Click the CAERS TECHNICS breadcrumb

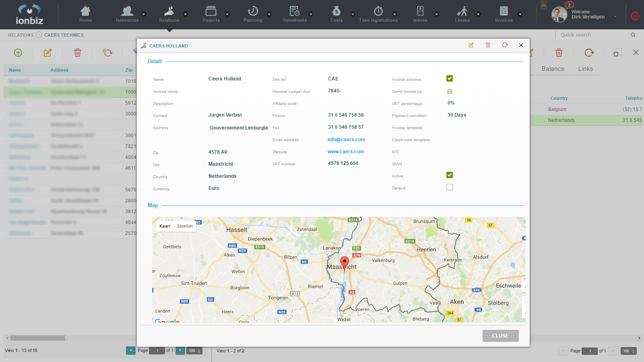pos(64,35)
